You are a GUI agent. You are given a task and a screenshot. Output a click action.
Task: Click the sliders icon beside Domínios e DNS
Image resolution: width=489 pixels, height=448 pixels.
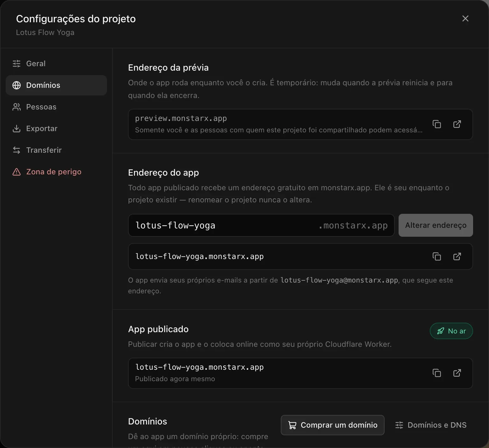tap(399, 425)
